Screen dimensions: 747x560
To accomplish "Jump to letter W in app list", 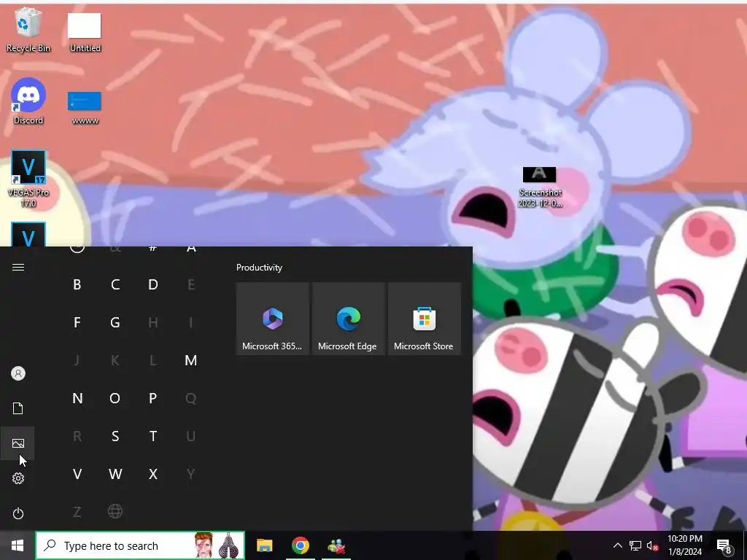I will click(x=115, y=474).
